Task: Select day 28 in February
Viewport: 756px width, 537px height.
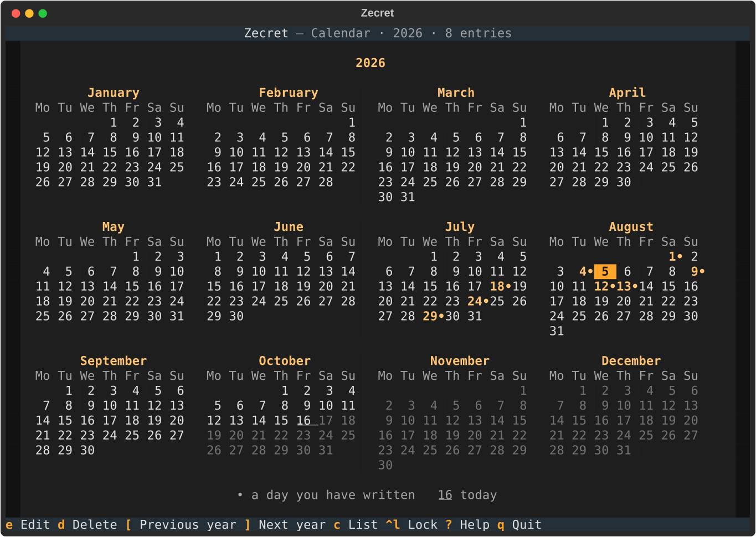Action: point(326,182)
